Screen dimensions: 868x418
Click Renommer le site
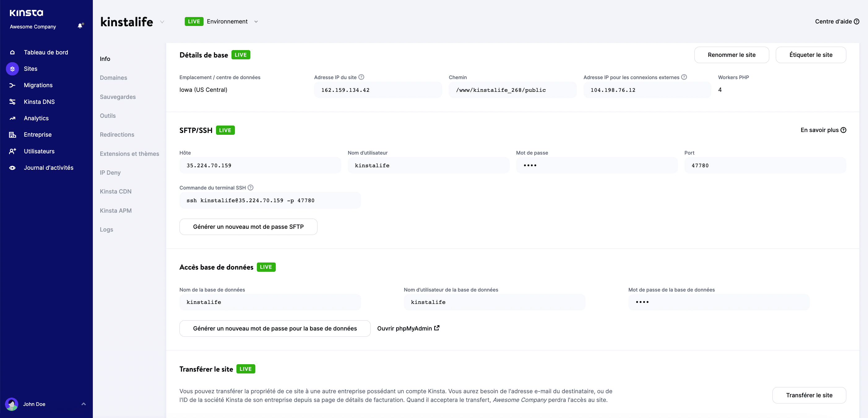coord(732,54)
